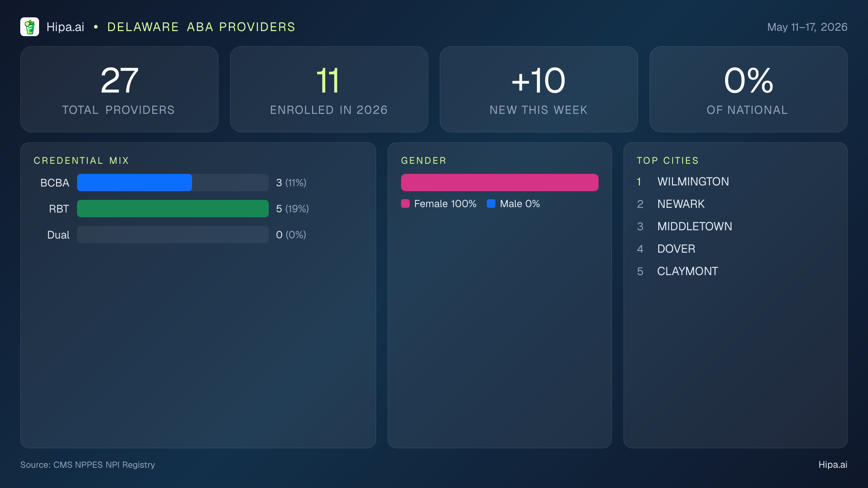Select Middletown in Top Cities
Viewport: 868px width, 488px height.
[695, 226]
